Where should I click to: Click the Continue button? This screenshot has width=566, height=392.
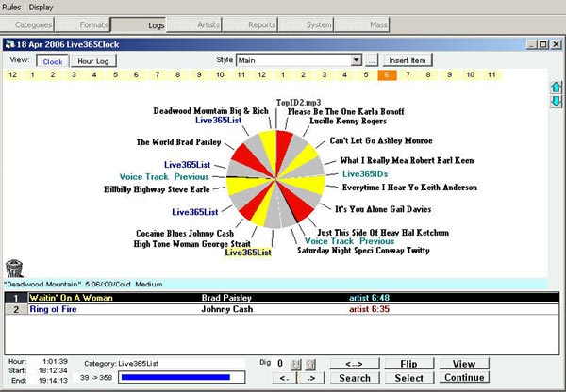(x=464, y=377)
